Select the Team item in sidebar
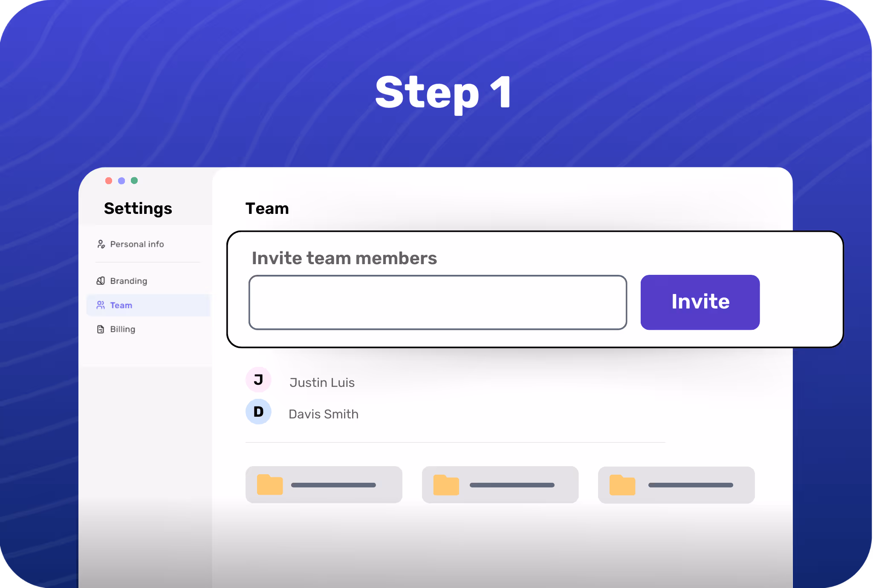The width and height of the screenshot is (873, 588). [121, 305]
